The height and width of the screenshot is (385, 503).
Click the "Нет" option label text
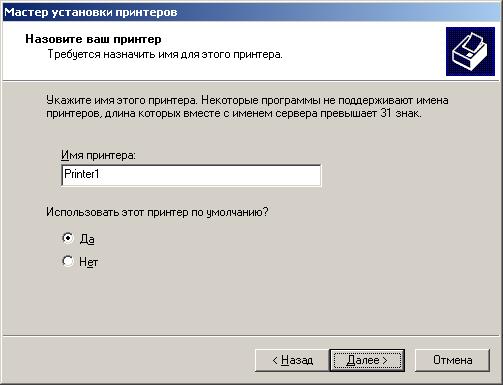[x=88, y=262]
